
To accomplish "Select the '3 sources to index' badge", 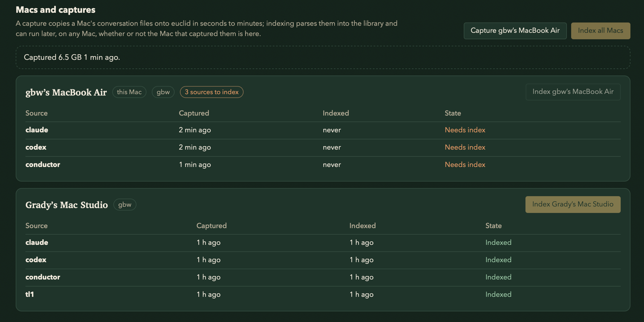I will point(211,92).
